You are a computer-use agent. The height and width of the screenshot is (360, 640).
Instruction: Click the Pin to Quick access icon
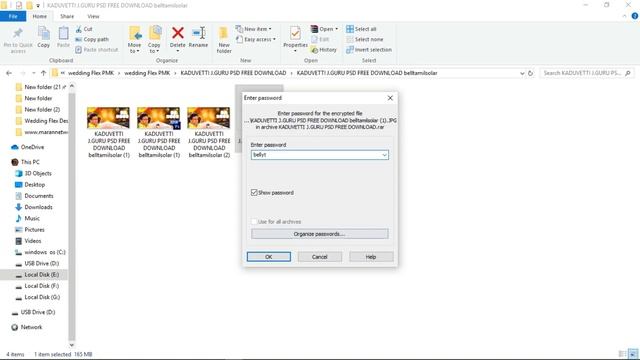[18, 33]
